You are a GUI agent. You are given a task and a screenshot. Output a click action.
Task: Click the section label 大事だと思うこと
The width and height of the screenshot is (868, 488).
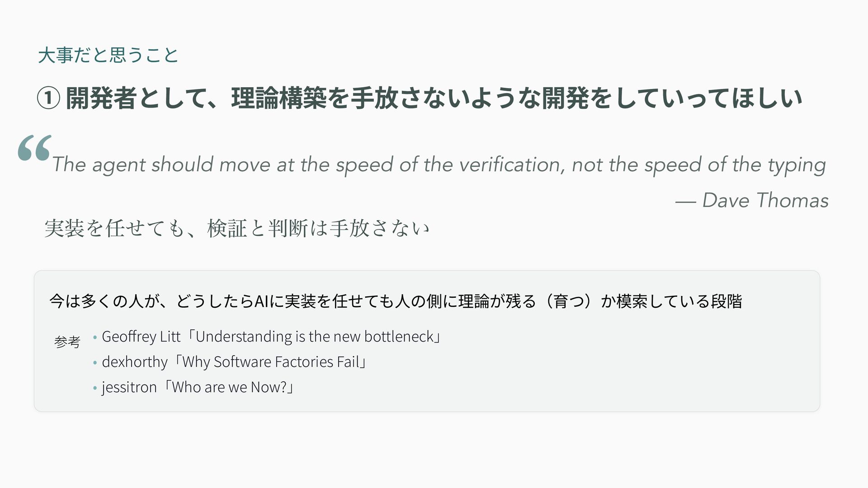click(x=108, y=55)
